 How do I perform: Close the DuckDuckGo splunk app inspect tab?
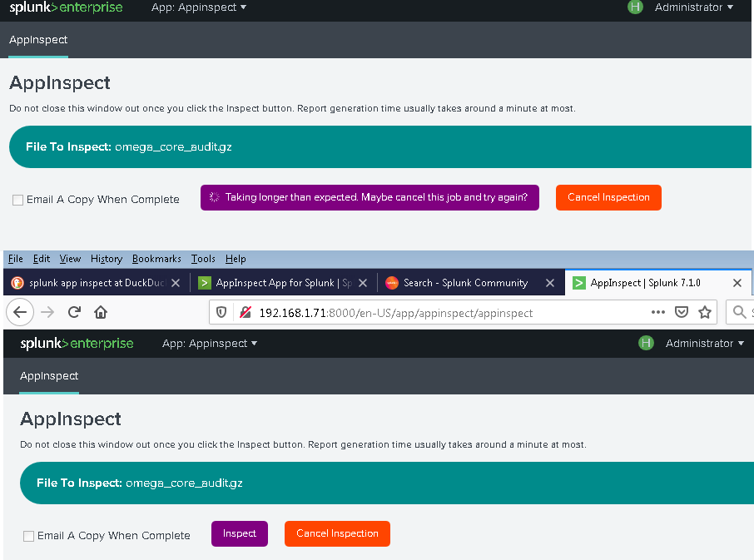(x=176, y=283)
